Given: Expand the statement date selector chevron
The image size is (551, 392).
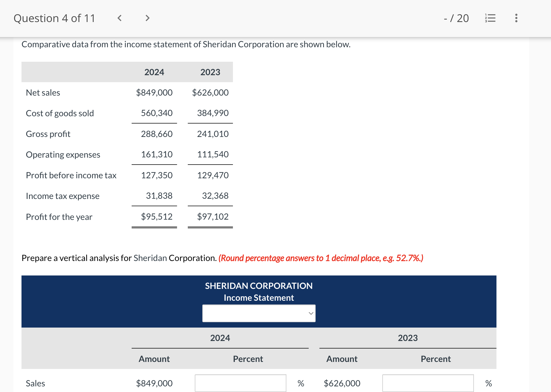Looking at the screenshot, I should (x=310, y=313).
